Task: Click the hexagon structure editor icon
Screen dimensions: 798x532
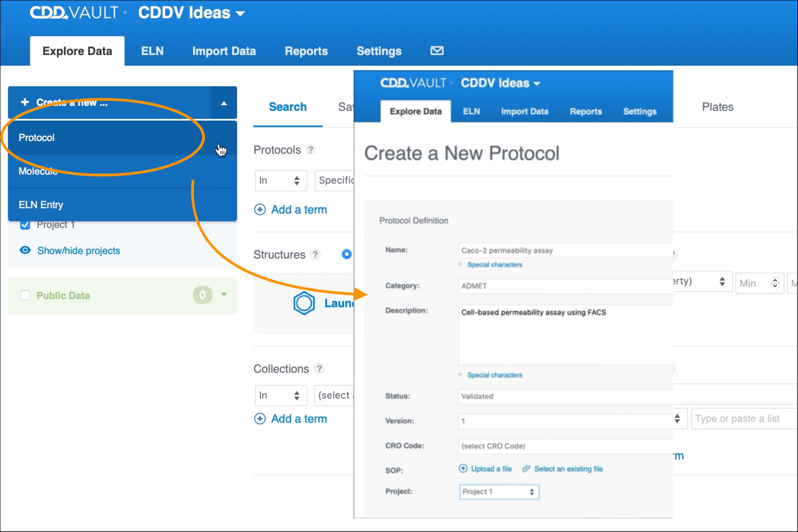Action: 304,303
